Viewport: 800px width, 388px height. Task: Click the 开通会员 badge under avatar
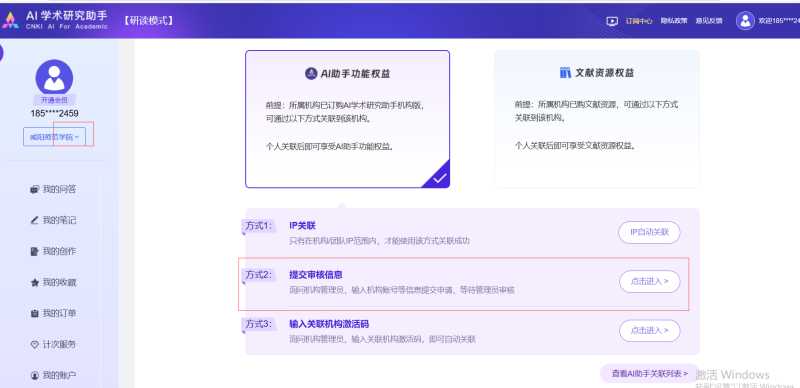(54, 100)
